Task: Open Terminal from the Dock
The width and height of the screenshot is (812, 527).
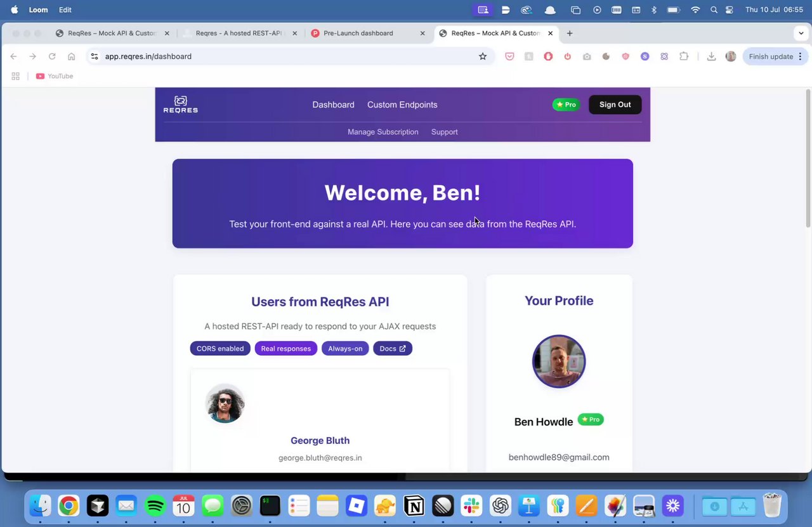Action: click(x=270, y=505)
